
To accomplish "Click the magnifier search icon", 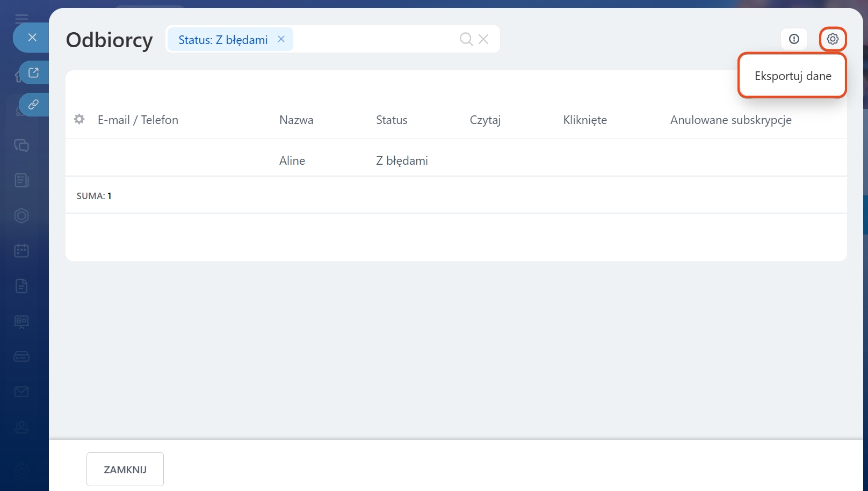I will pyautogui.click(x=466, y=39).
